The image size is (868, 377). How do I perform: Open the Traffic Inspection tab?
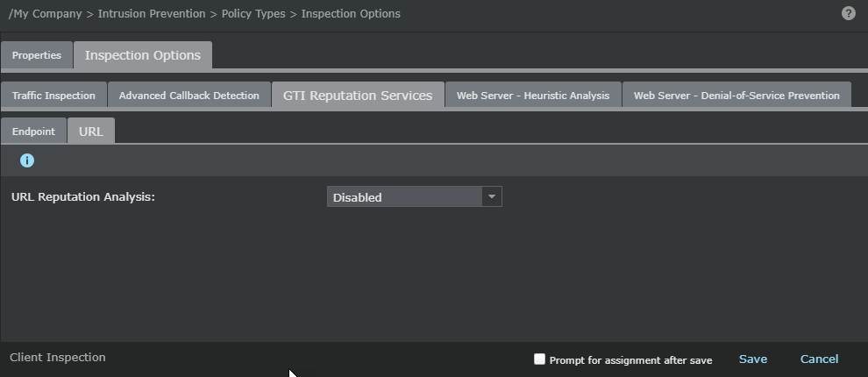point(53,96)
